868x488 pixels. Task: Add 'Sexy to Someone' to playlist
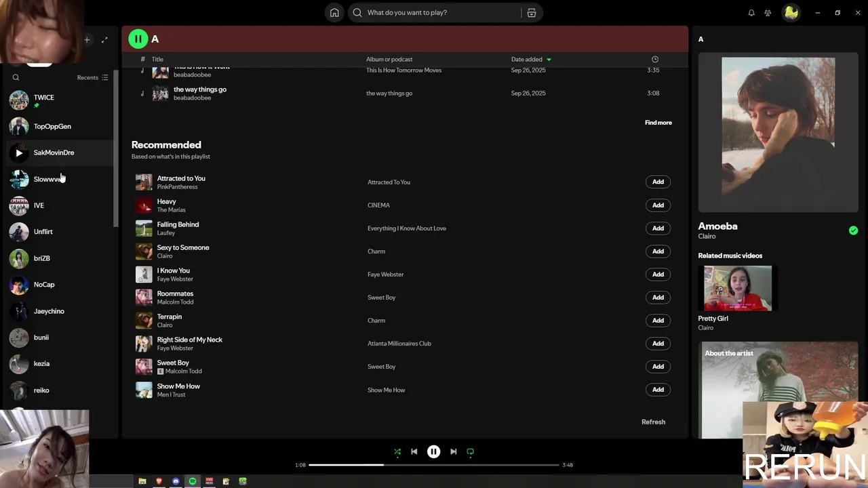658,251
